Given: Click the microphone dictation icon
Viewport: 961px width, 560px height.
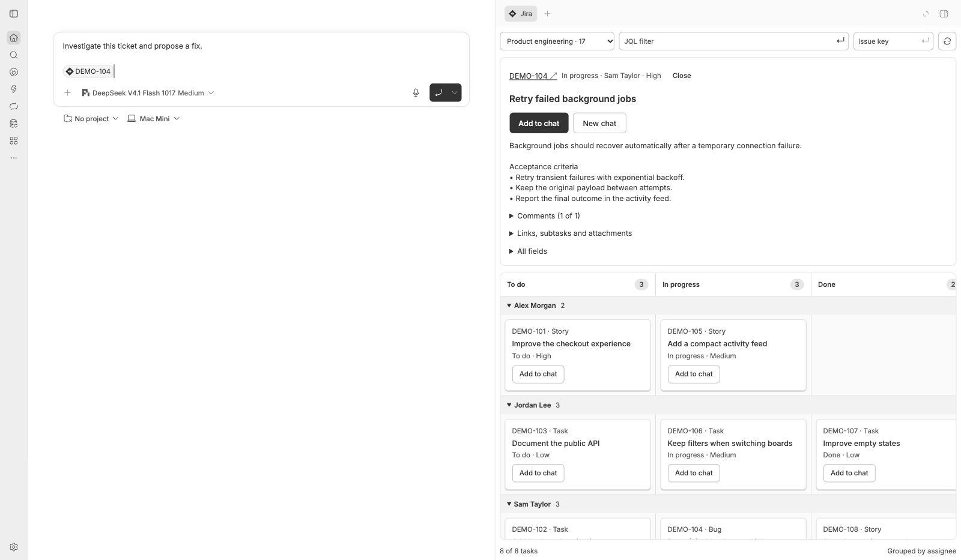Looking at the screenshot, I should point(416,92).
